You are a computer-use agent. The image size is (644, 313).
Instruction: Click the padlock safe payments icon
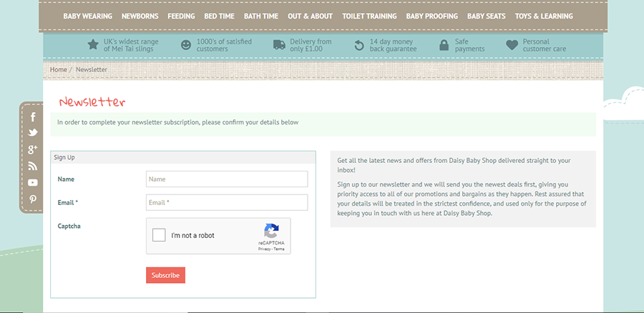tap(444, 45)
